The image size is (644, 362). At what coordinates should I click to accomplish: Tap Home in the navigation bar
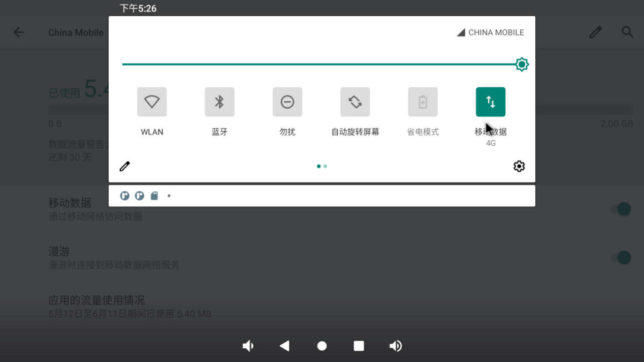(321, 346)
